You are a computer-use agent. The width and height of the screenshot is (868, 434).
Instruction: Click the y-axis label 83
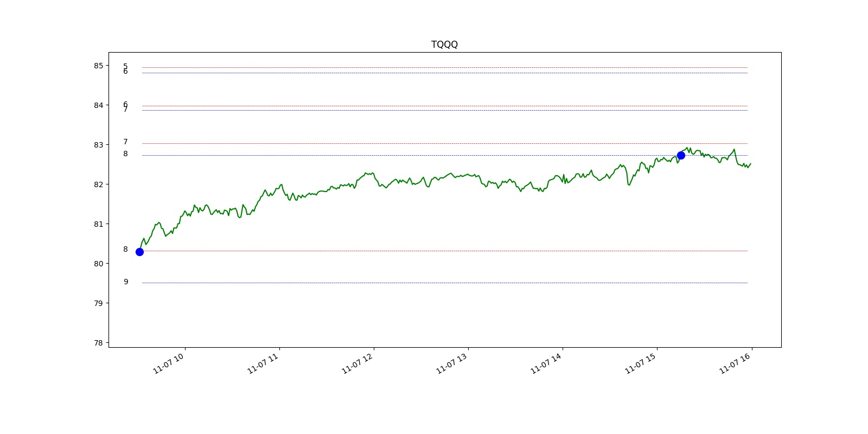pos(98,145)
